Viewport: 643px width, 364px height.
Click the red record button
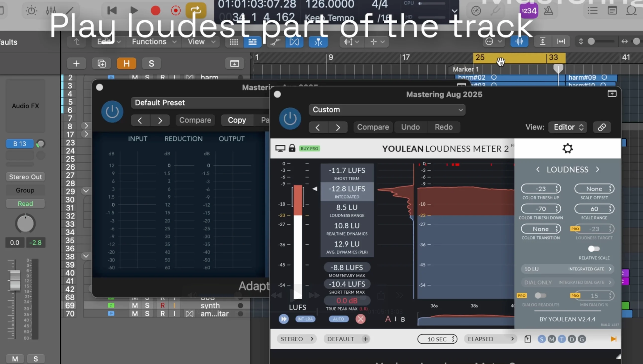pyautogui.click(x=155, y=10)
